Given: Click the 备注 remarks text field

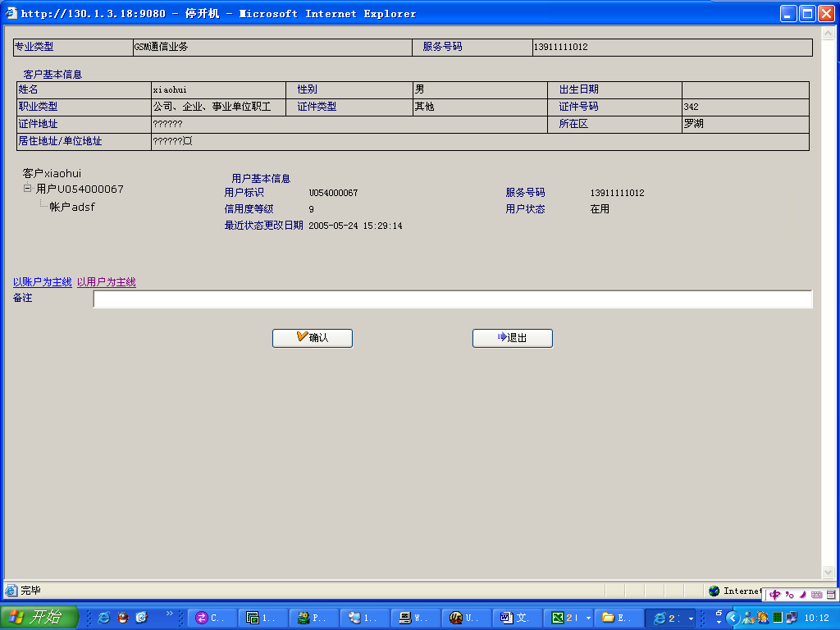Looking at the screenshot, I should pos(452,299).
